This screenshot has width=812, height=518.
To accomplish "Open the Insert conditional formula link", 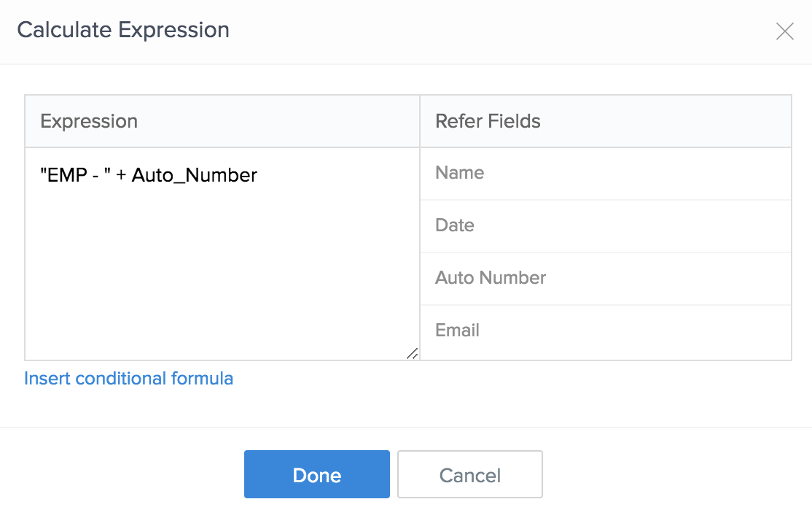I will point(128,379).
